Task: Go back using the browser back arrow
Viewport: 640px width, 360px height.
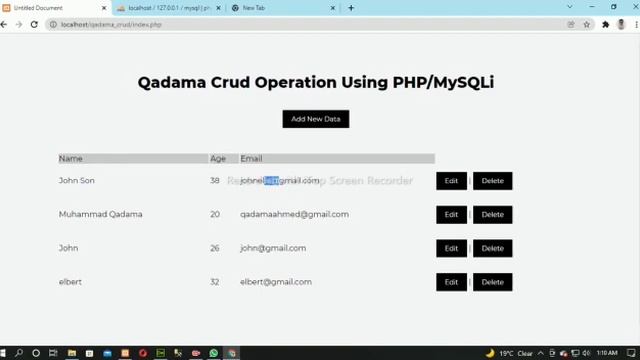Action: 4,25
